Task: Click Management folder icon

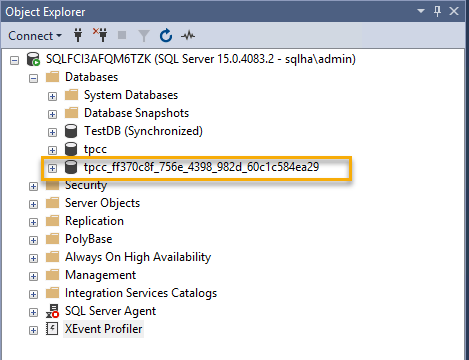Action: click(52, 275)
